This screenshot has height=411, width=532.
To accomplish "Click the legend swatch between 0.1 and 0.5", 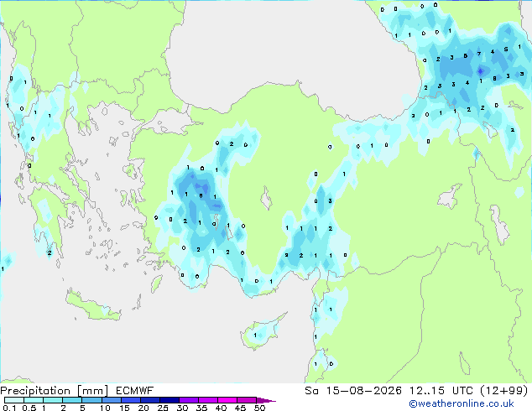I will [14, 400].
